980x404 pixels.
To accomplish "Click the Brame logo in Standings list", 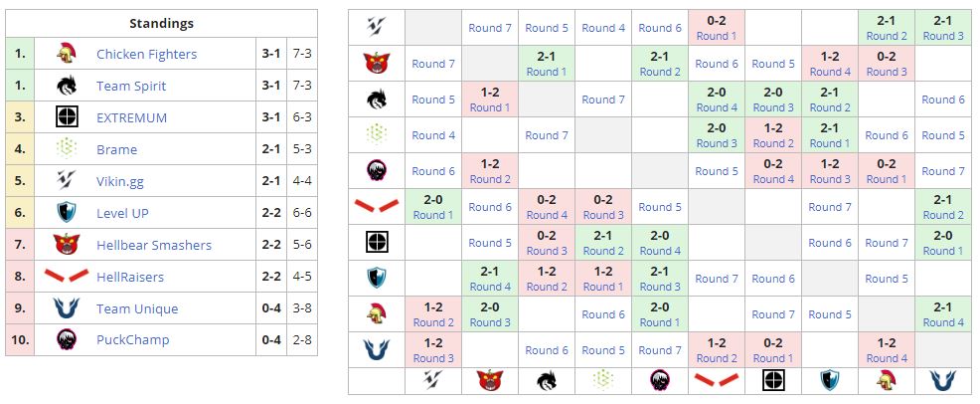I will pyautogui.click(x=67, y=149).
